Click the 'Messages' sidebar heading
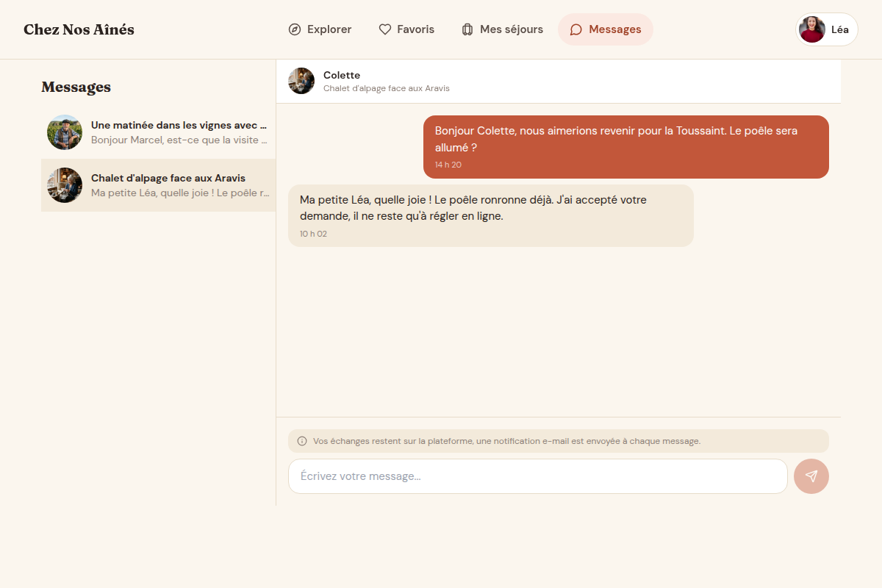Screen dimensions: 882x588 tap(76, 87)
